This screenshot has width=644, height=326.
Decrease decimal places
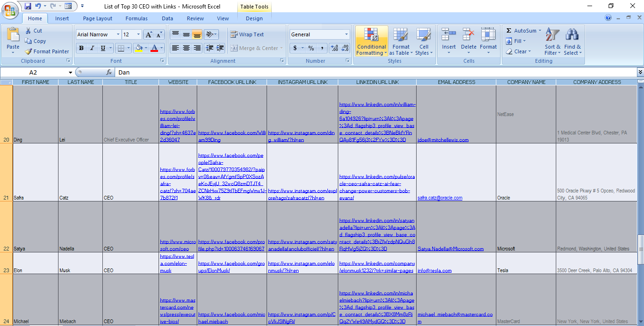coord(345,48)
